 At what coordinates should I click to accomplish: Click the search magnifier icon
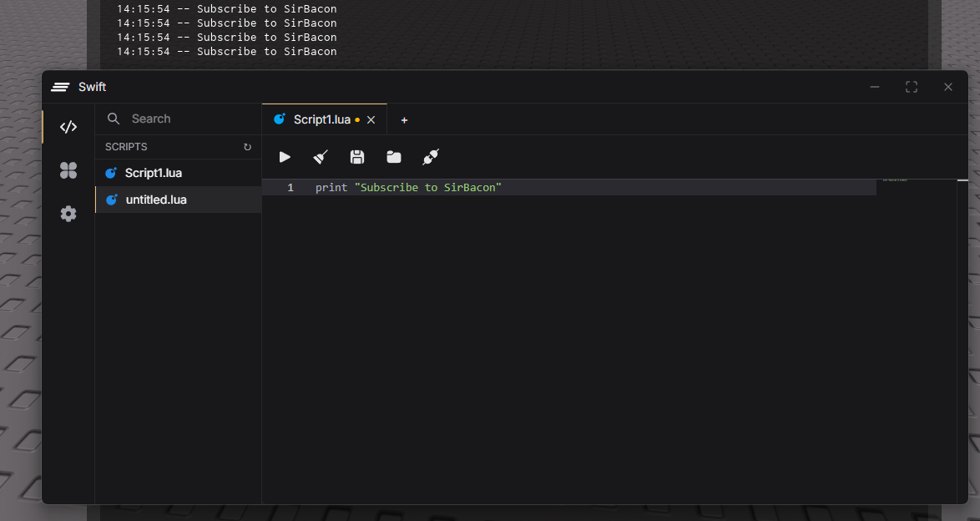114,119
